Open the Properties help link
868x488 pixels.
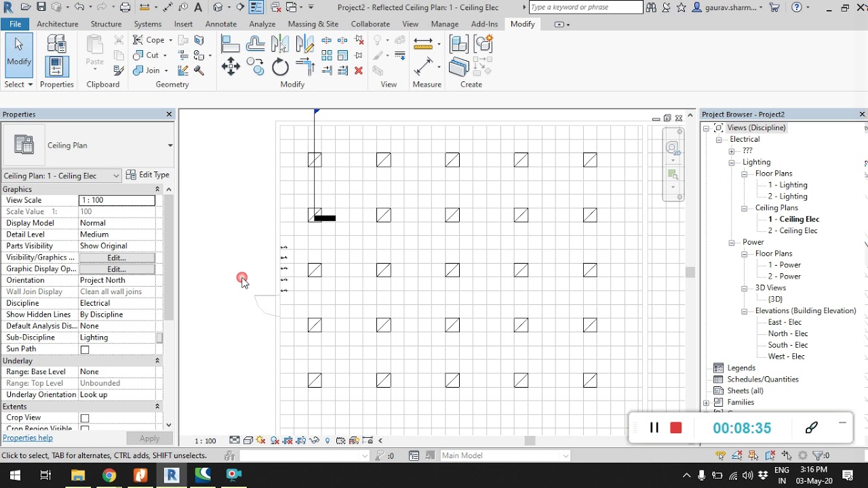[x=28, y=438]
